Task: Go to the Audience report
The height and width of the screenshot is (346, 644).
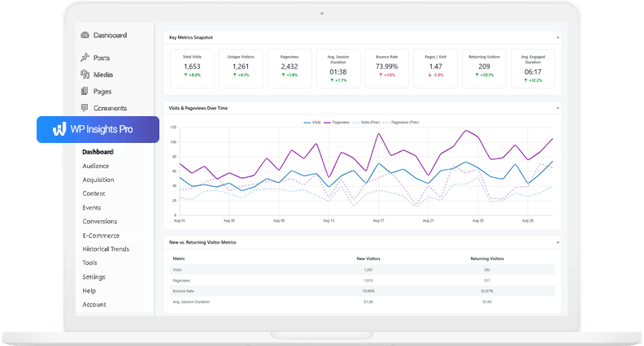Action: [x=96, y=166]
